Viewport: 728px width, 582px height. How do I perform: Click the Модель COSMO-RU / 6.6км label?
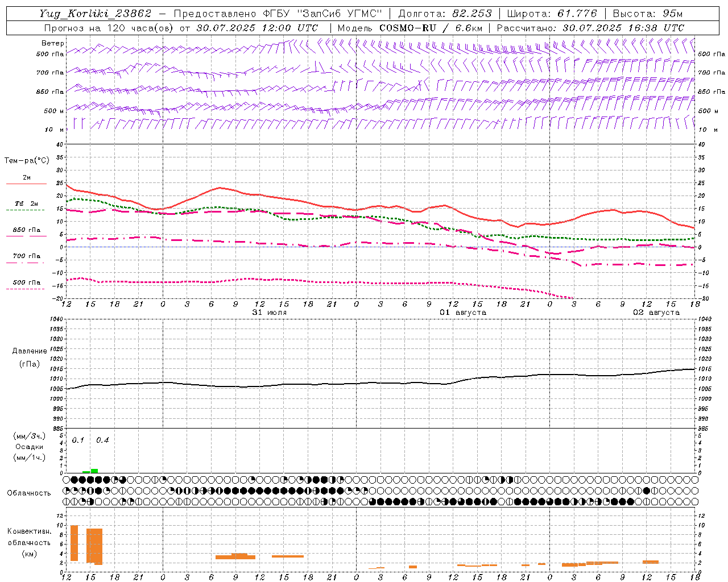point(410,28)
